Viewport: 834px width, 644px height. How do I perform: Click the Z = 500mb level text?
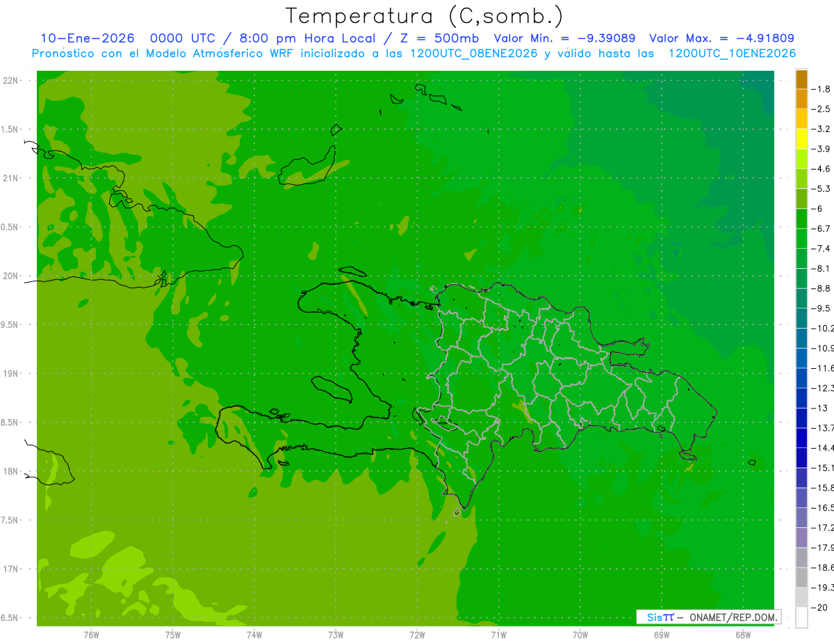(x=439, y=38)
